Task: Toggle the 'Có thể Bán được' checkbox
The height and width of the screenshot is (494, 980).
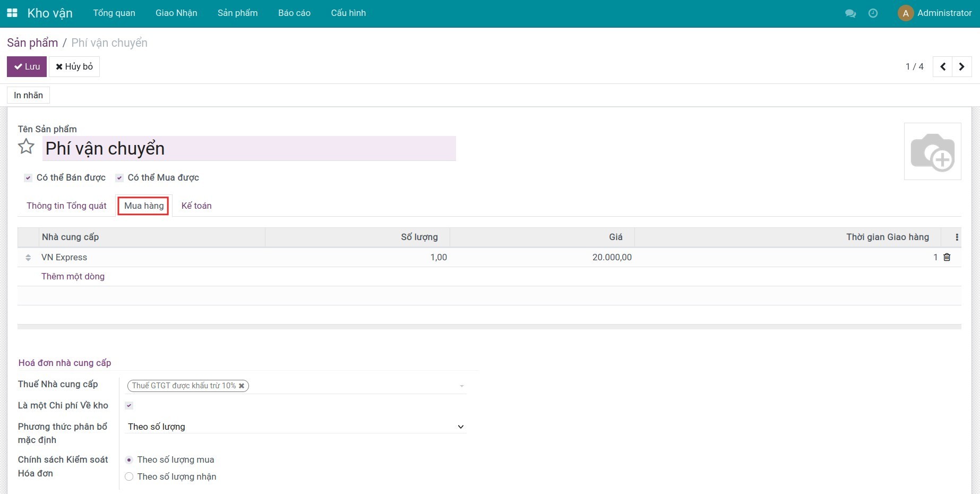Action: (x=28, y=178)
